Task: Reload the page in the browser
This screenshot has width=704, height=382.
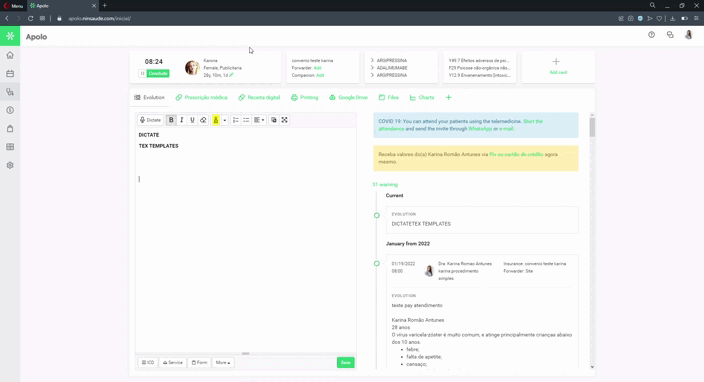Action: point(31,18)
